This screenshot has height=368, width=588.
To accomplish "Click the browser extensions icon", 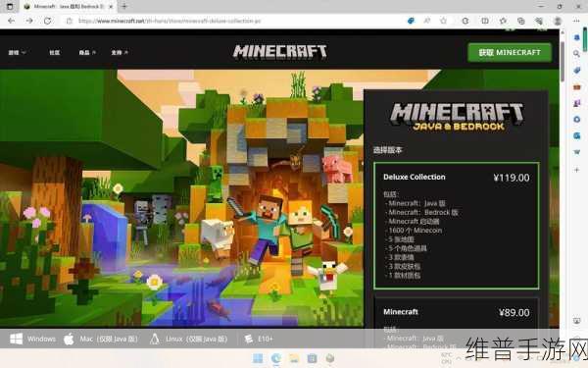I will coord(465,21).
